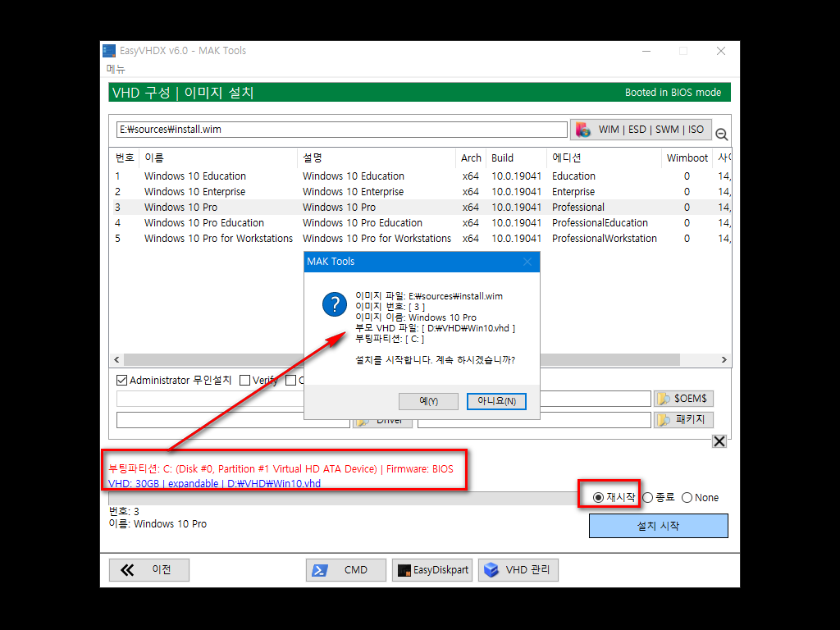Click the empty field left of $OEM$ button
Image resolution: width=840 pixels, height=630 pixels.
pos(596,399)
